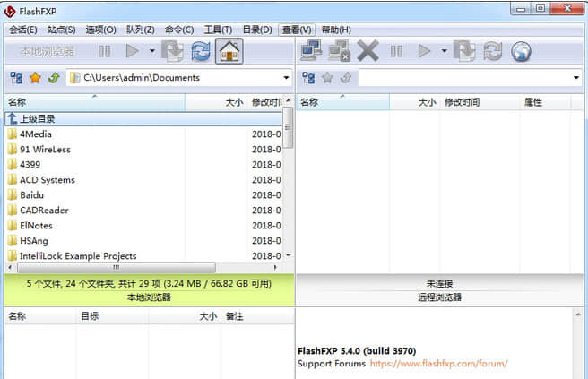Refresh the local browser file list
Image resolution: width=588 pixels, height=379 pixels.
(x=201, y=51)
